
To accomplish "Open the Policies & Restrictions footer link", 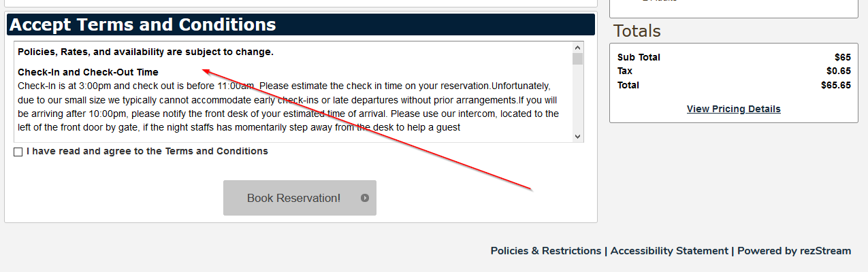I will coord(545,251).
